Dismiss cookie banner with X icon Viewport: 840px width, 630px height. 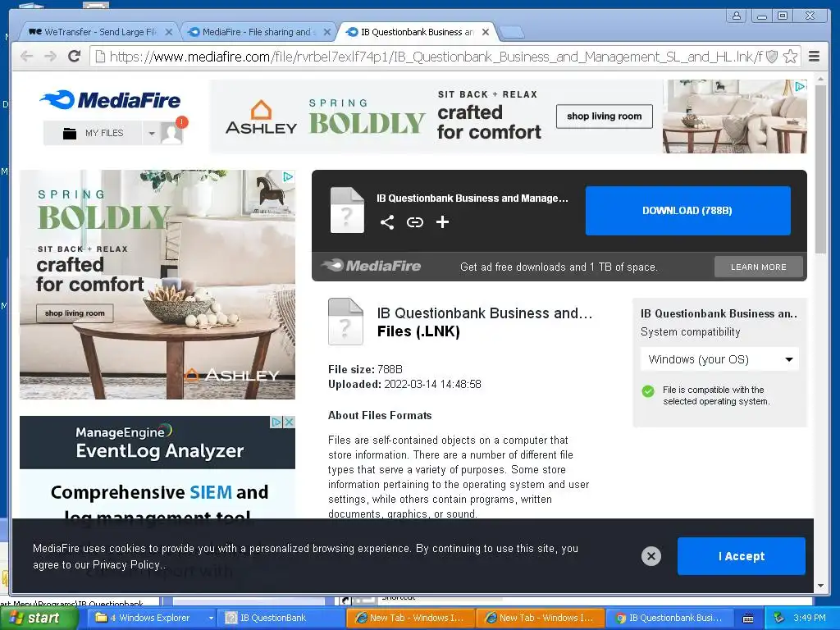(x=651, y=556)
